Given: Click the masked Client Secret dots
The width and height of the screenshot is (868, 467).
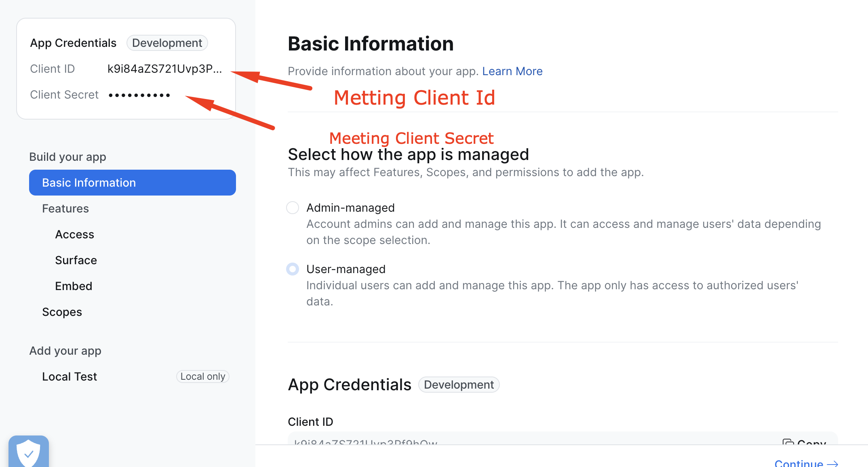Looking at the screenshot, I should coord(139,95).
